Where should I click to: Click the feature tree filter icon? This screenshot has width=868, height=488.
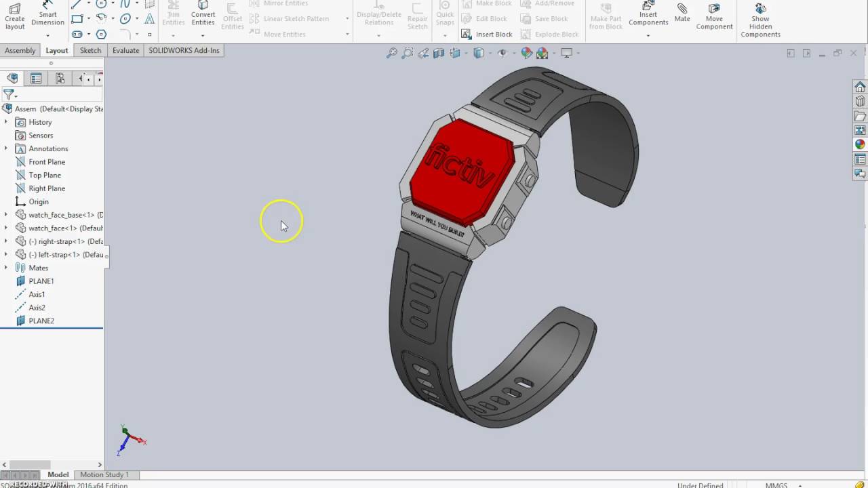[9, 94]
